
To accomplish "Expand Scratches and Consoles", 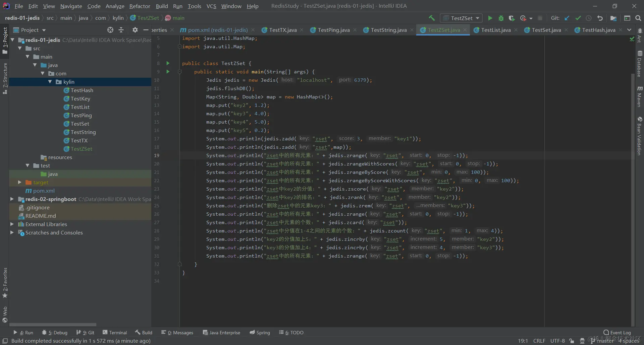I will 12,232.
